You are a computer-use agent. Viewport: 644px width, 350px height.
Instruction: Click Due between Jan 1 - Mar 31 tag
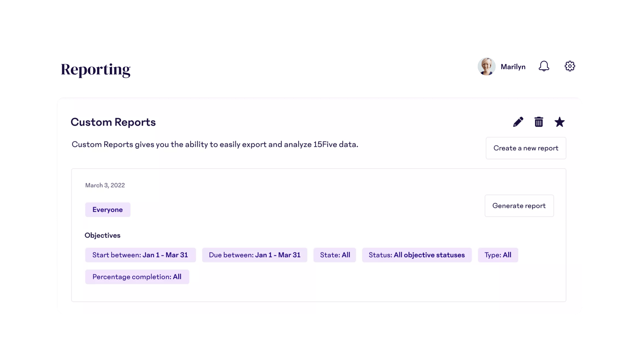[254, 255]
